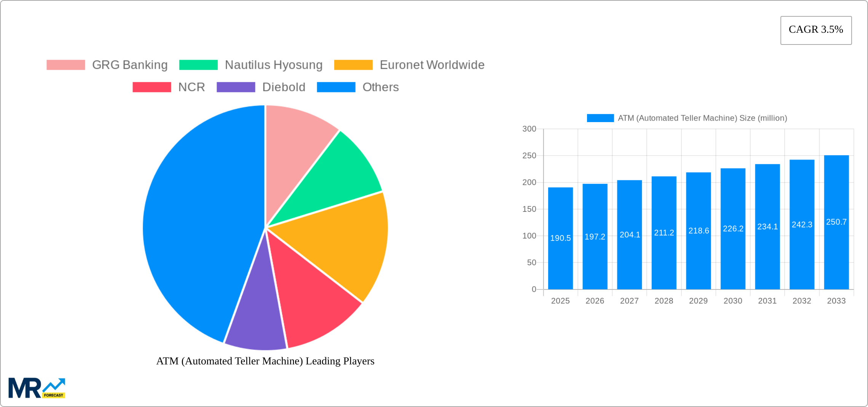
Task: Click the blue Others legend swatch
Action: point(336,87)
